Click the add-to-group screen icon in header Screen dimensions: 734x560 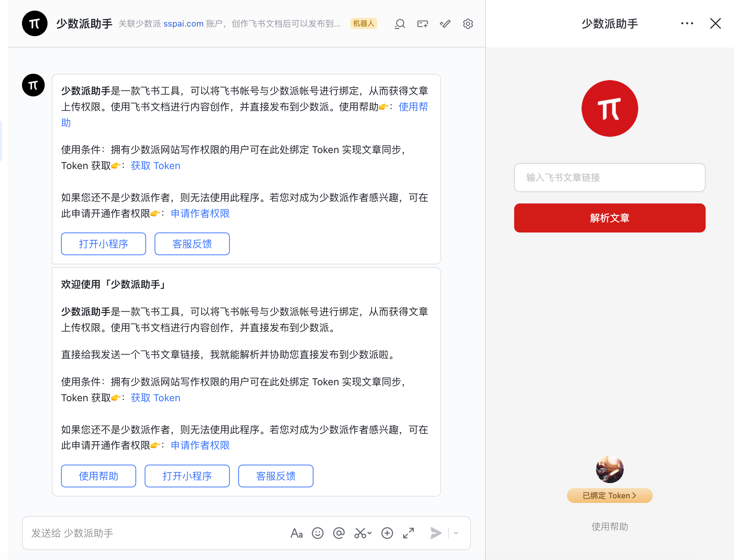pos(422,24)
